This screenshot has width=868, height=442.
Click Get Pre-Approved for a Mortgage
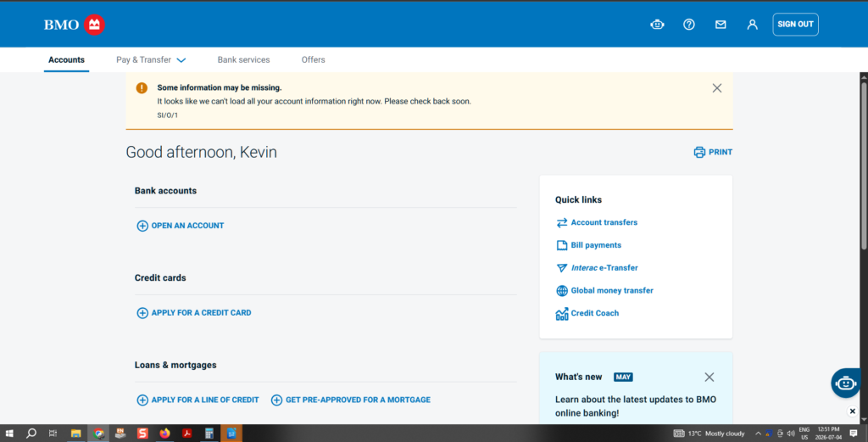point(350,400)
